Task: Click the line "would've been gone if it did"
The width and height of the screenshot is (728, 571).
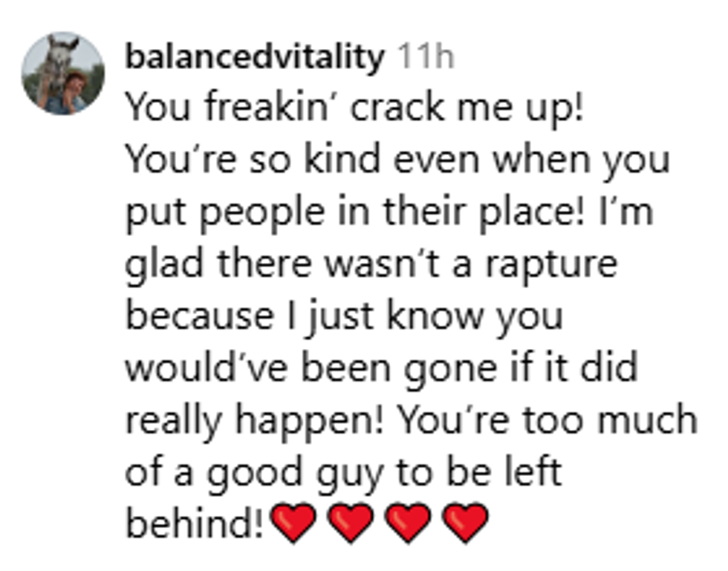Action: click(380, 369)
